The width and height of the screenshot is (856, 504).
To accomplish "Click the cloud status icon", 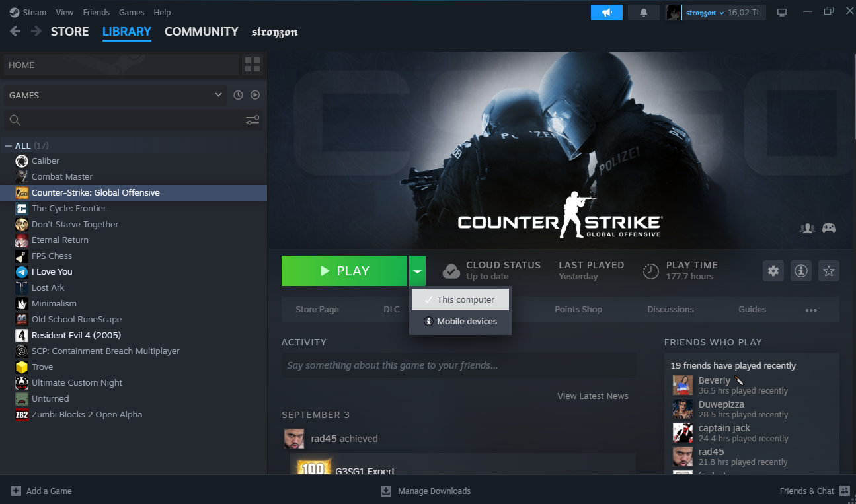I will click(451, 271).
